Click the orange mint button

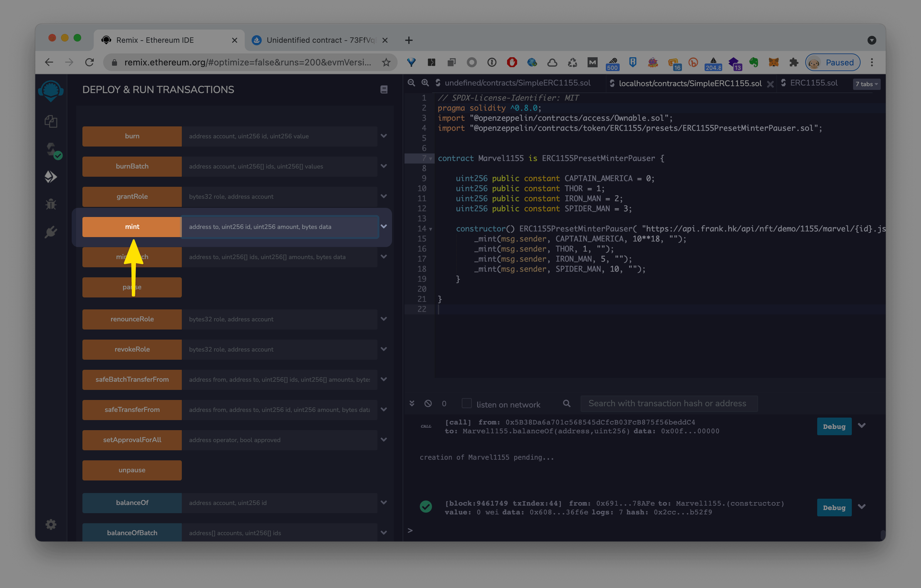click(x=132, y=227)
